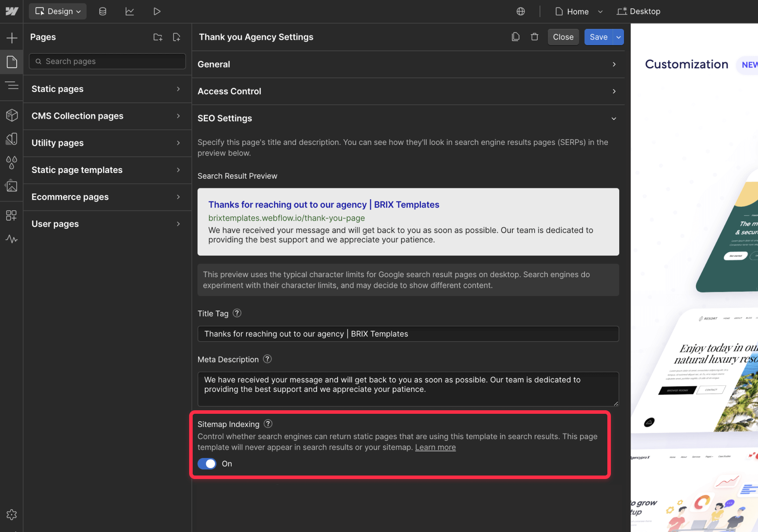Click the globe localization icon
The width and height of the screenshot is (758, 532).
pos(521,11)
